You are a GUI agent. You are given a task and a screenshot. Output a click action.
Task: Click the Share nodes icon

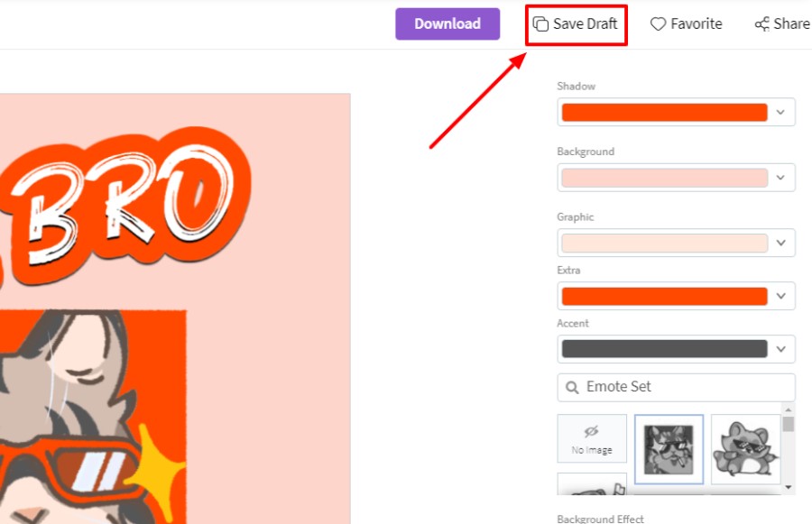(x=761, y=23)
